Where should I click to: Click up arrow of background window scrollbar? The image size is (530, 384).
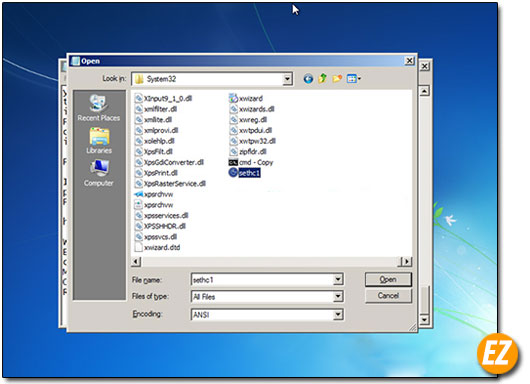click(x=425, y=91)
